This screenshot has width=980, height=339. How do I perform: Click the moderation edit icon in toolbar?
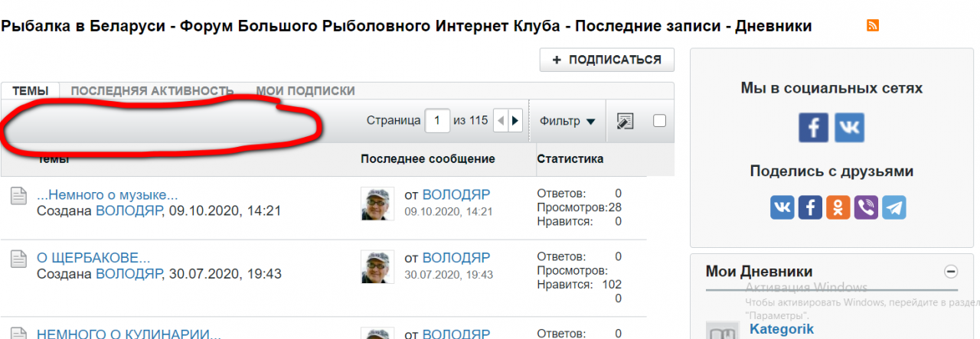click(625, 121)
